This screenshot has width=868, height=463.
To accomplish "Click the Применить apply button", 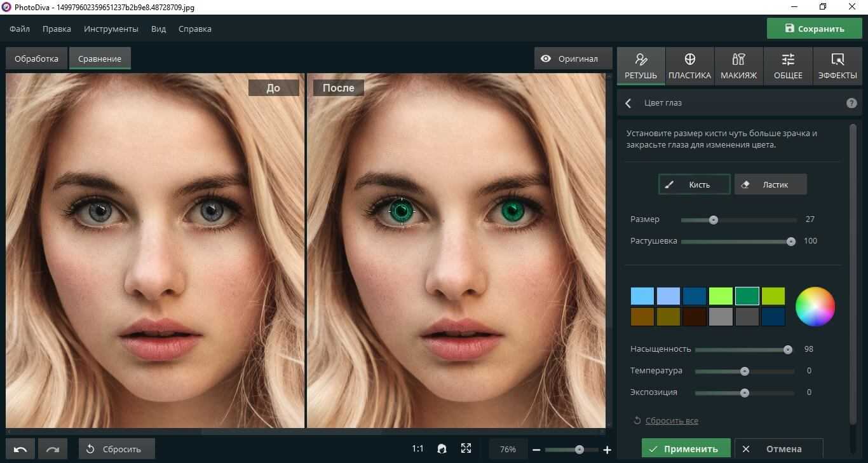I will [686, 448].
